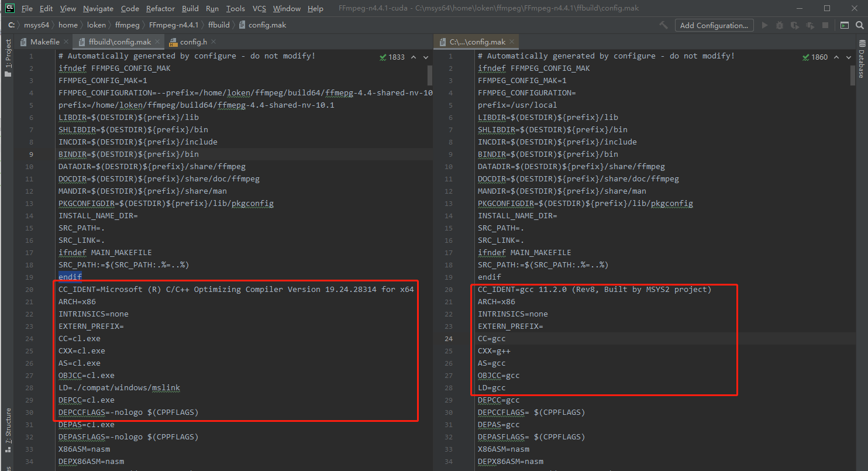Screen dimensions: 868x471
Task: Open the File menu
Action: 27,8
